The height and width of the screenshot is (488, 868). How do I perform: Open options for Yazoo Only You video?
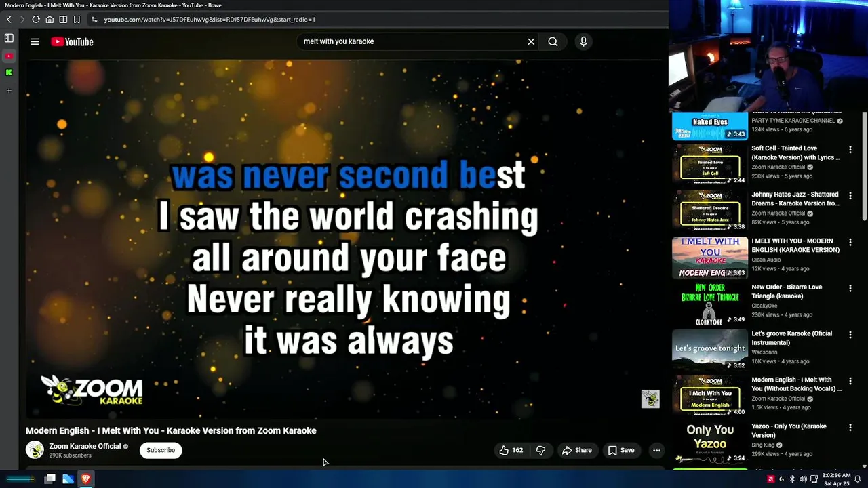pyautogui.click(x=850, y=428)
